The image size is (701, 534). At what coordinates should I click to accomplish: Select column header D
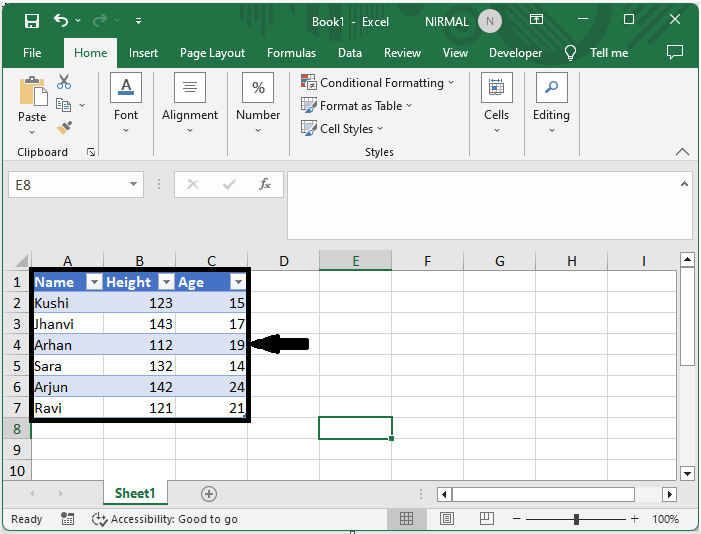[283, 261]
